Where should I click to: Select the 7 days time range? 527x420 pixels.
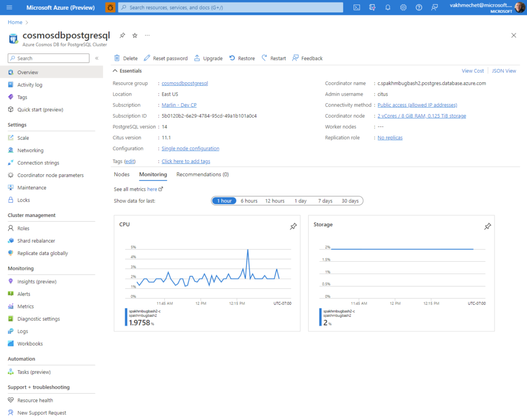325,201
